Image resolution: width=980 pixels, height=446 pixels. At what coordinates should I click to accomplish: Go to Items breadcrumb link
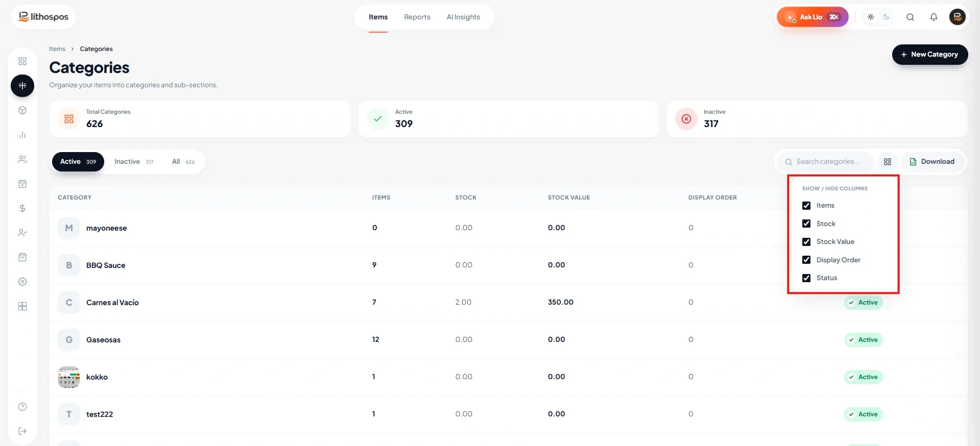pos(57,49)
